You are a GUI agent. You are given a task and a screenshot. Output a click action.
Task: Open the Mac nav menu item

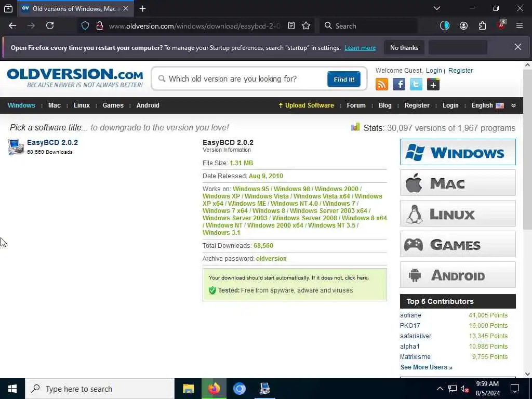tap(54, 105)
